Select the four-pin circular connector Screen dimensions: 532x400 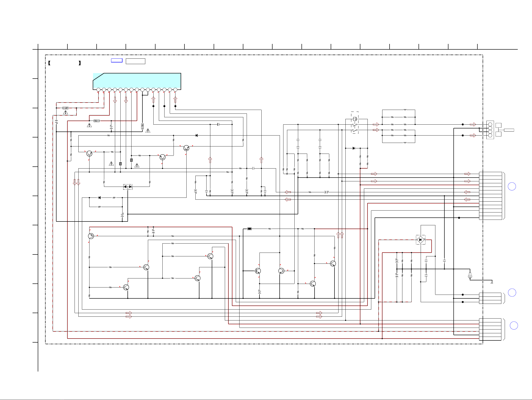click(490, 130)
